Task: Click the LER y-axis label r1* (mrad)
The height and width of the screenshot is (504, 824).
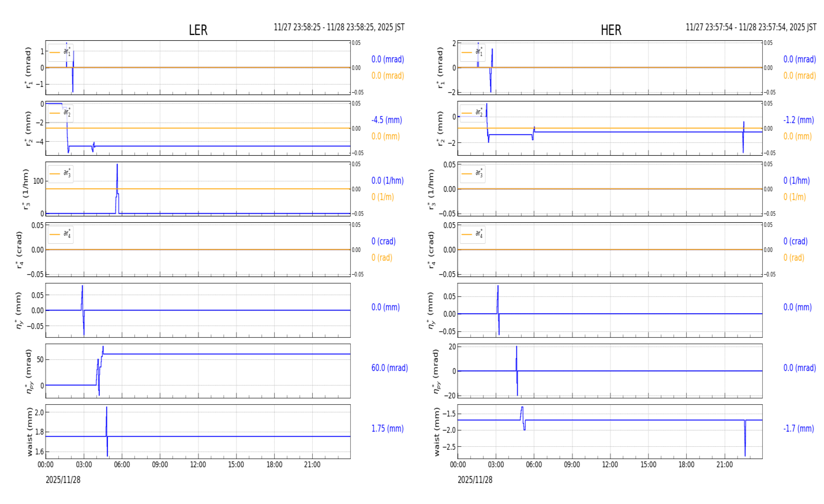Action: pyautogui.click(x=27, y=68)
